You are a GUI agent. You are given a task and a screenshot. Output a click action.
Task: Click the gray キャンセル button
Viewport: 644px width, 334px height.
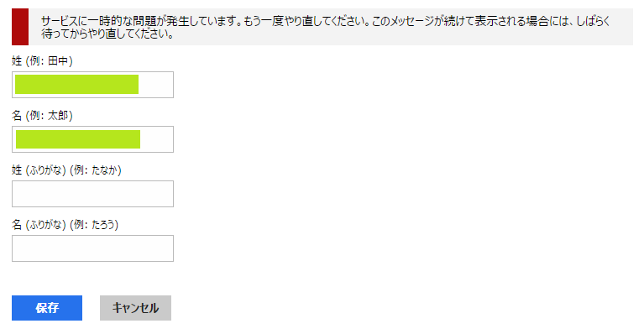click(x=135, y=308)
